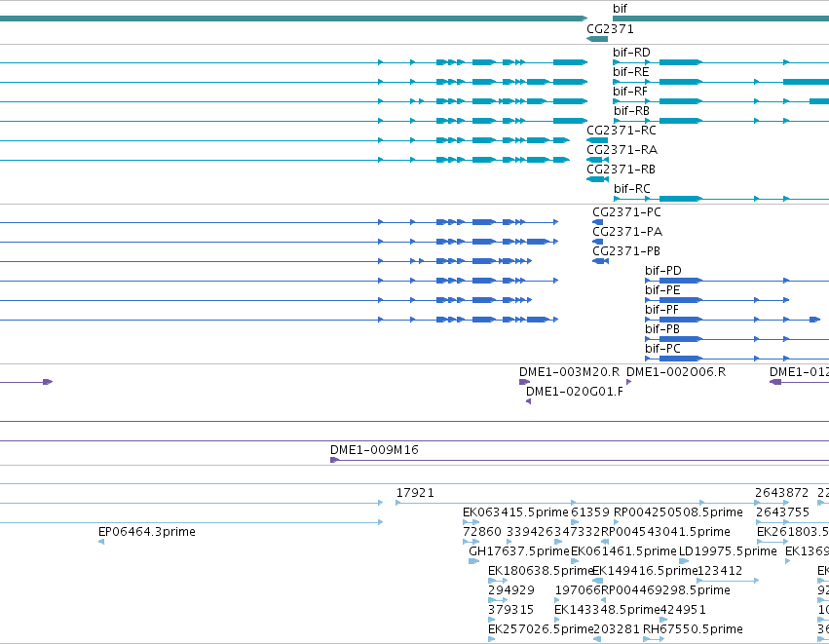
Task: Select the EK180638.5prime EST label
Action: [541, 571]
